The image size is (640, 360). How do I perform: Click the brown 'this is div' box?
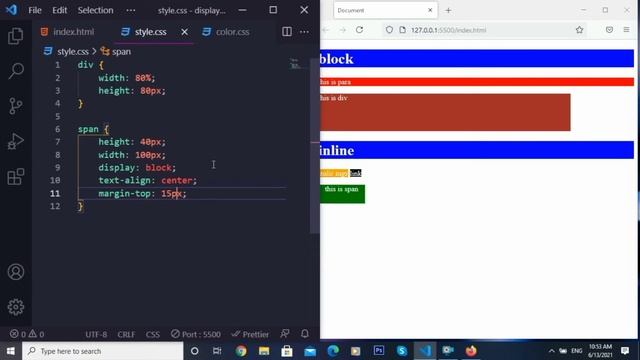(x=445, y=112)
